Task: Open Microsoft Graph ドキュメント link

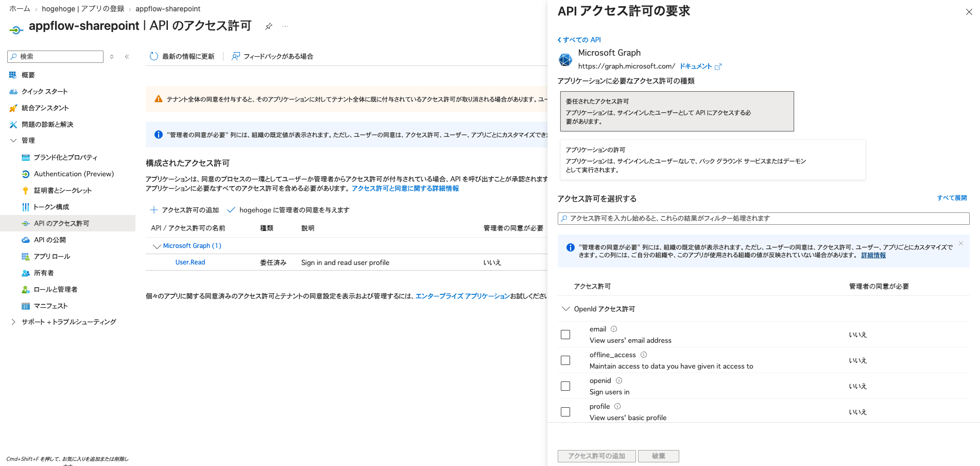Action: pyautogui.click(x=700, y=66)
